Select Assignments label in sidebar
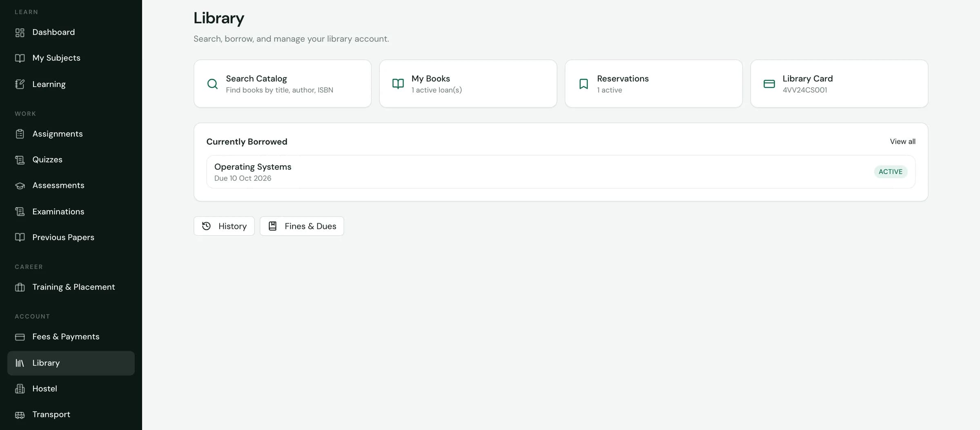 (58, 134)
